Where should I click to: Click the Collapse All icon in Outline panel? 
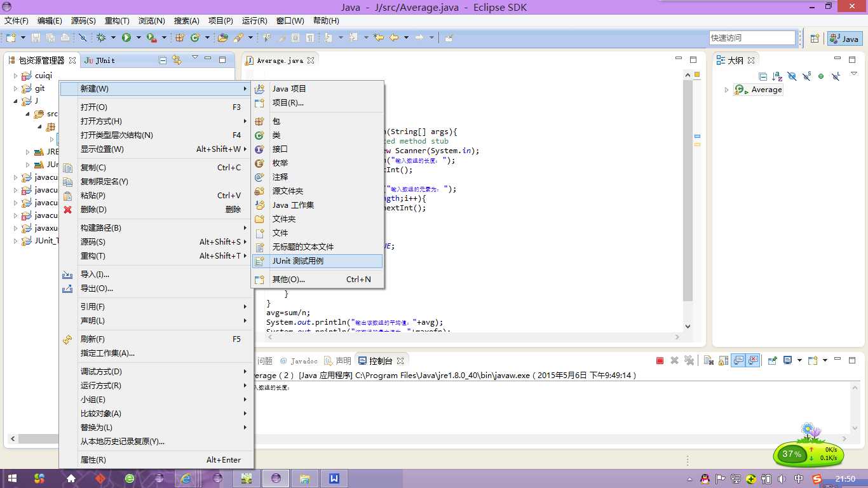[x=763, y=76]
